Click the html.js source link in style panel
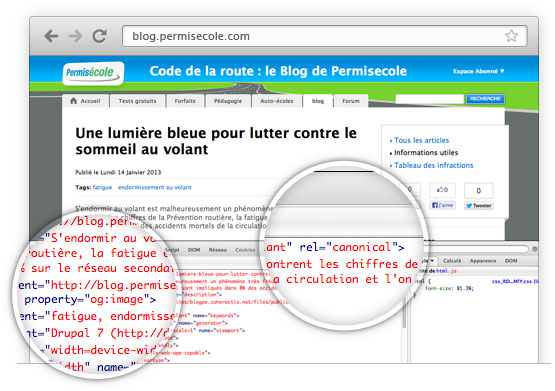This screenshot has width=555, height=391. pos(446,271)
